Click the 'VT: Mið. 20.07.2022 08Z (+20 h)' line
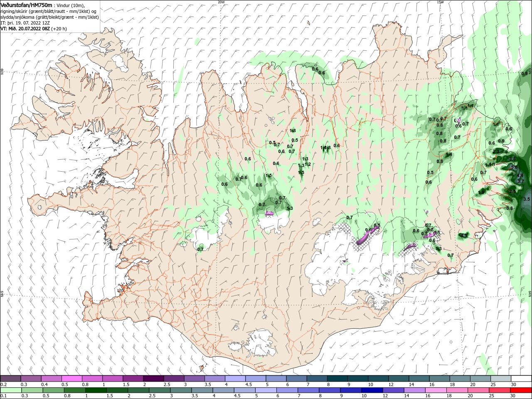Image resolution: width=532 pixels, height=399 pixels. [34, 29]
